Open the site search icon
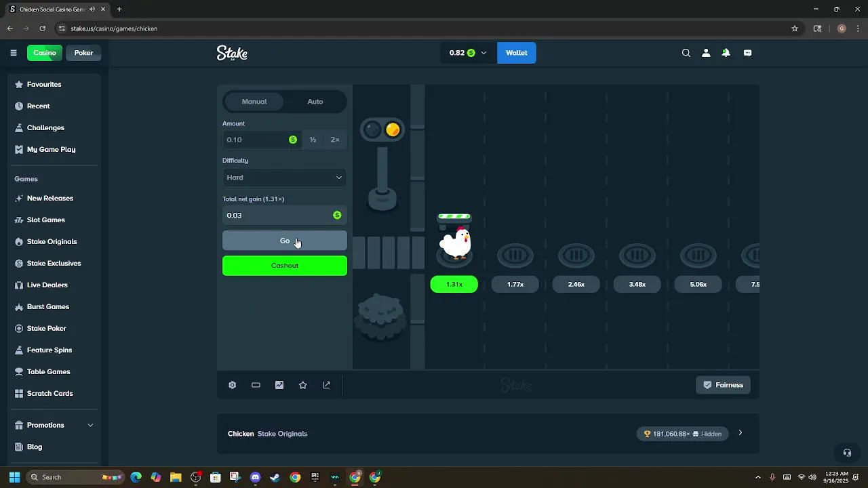Screen dimensions: 868x488 (x=686, y=53)
